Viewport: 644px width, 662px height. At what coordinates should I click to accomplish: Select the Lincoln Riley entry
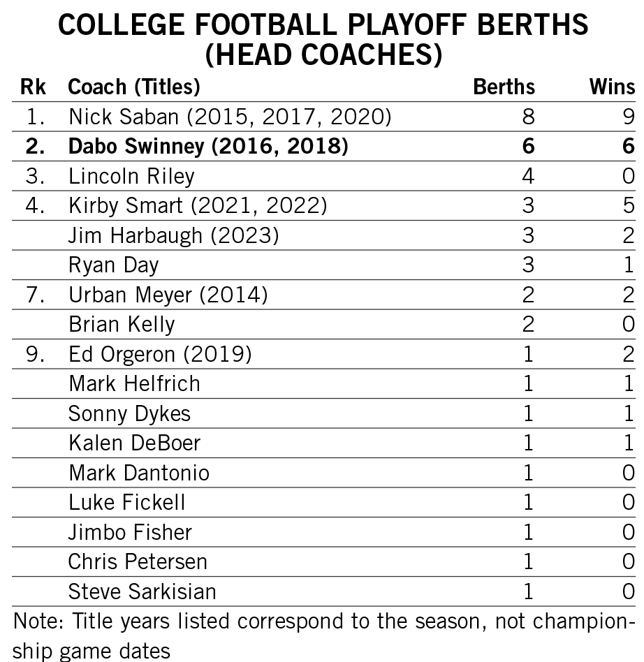pos(131,177)
